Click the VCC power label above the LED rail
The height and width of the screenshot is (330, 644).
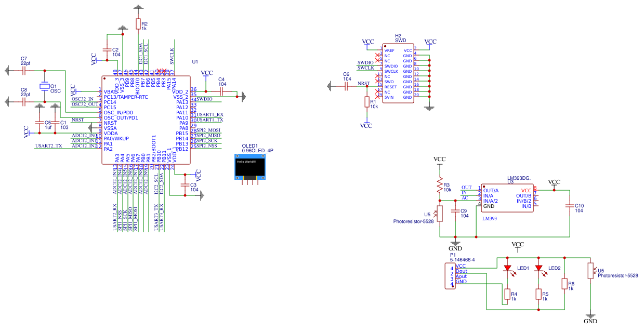518,244
